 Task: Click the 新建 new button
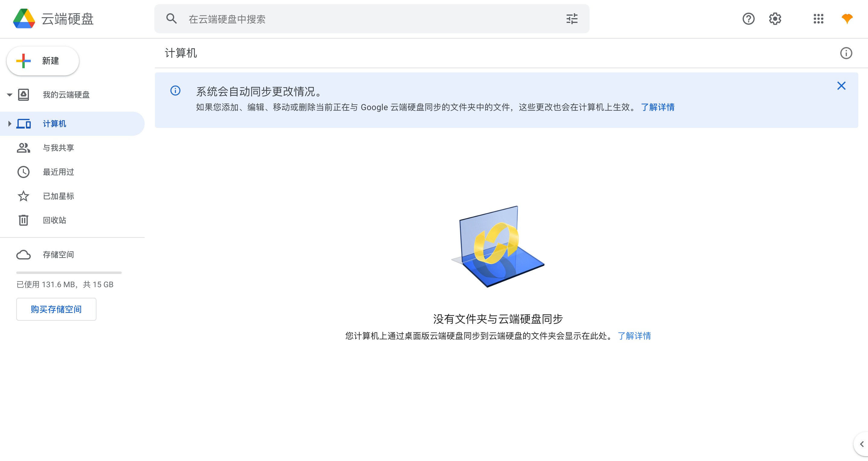(x=43, y=61)
